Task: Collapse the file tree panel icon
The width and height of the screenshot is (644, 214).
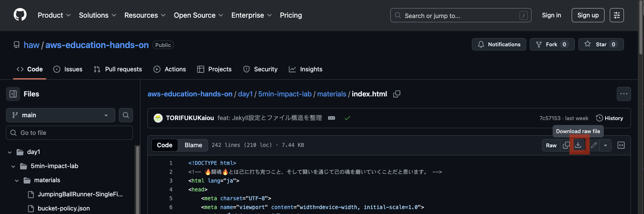Action: click(13, 94)
